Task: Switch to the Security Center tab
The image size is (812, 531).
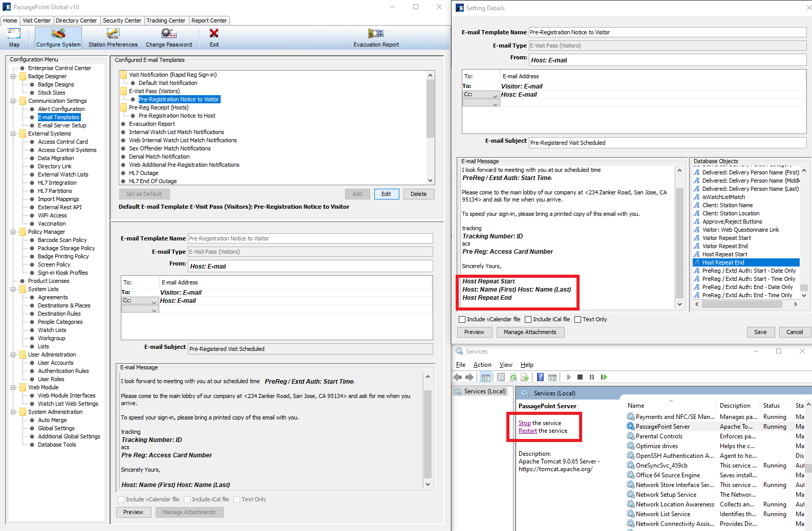Action: (x=122, y=20)
